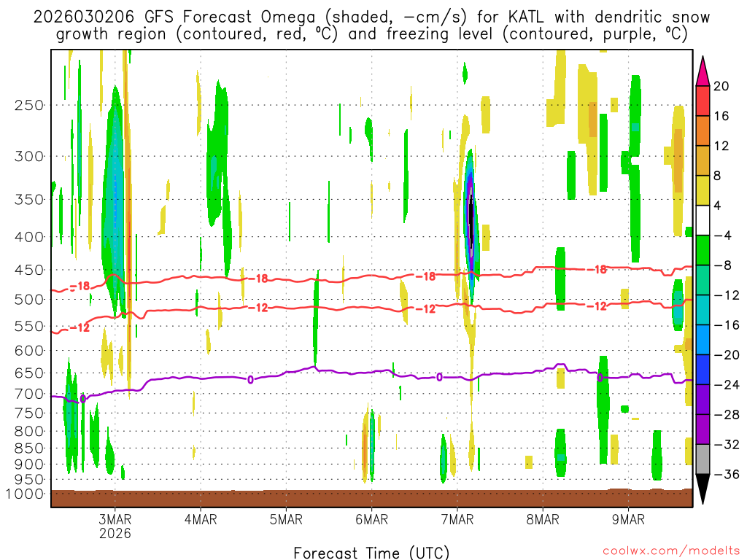Screen dimensions: 747x560
Task: Pick the orange swatch between 12 and 16
Action: [x=703, y=131]
